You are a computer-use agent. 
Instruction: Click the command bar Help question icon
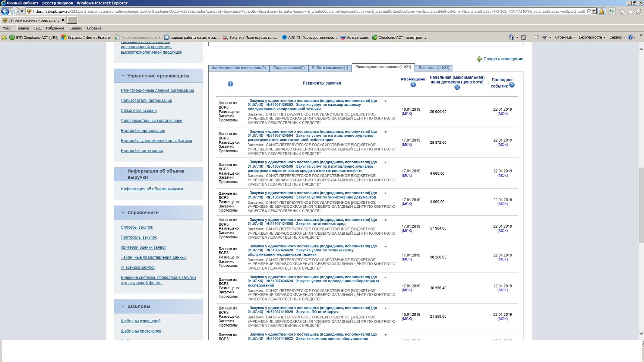tap(631, 37)
